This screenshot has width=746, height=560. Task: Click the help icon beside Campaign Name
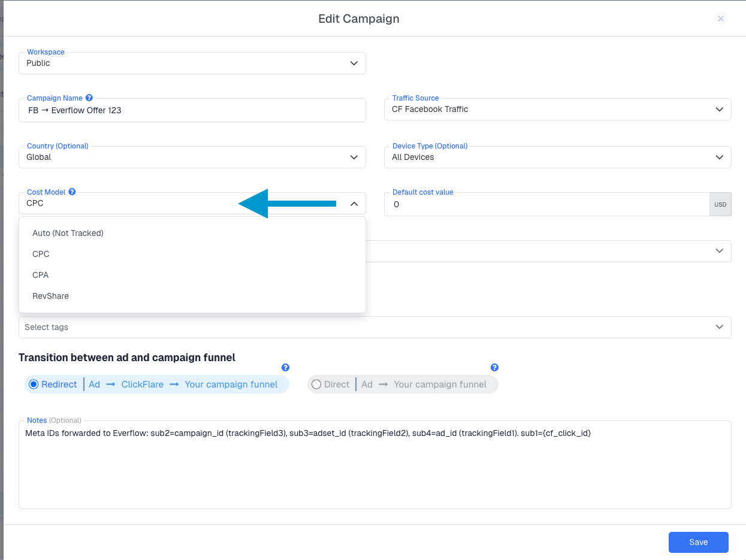point(89,98)
